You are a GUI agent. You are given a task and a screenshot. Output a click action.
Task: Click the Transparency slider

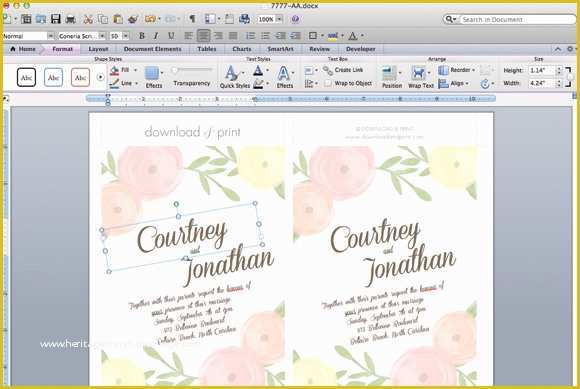pos(192,70)
